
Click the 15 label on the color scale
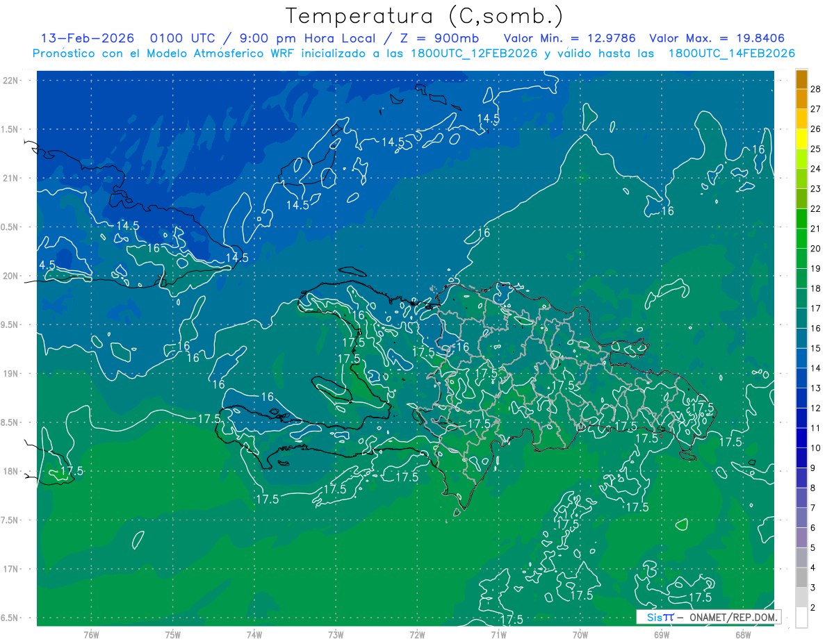(x=816, y=348)
